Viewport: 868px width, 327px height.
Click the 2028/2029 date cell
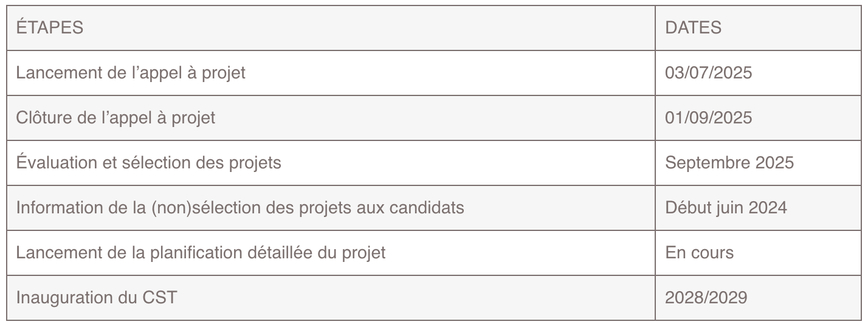pos(706,298)
